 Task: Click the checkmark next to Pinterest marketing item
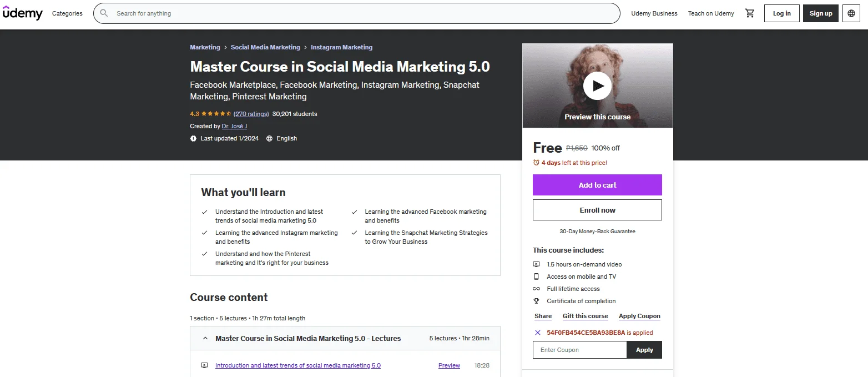click(x=204, y=254)
